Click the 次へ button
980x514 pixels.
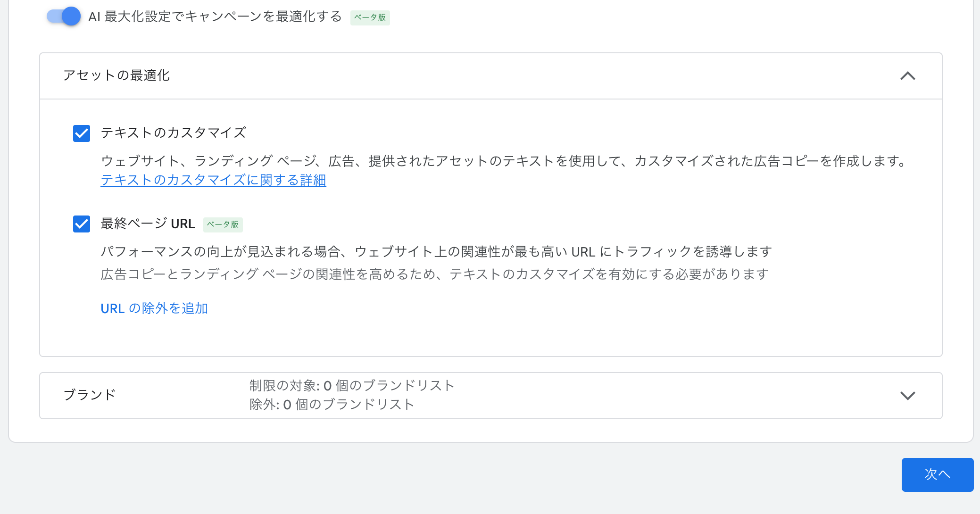(938, 474)
